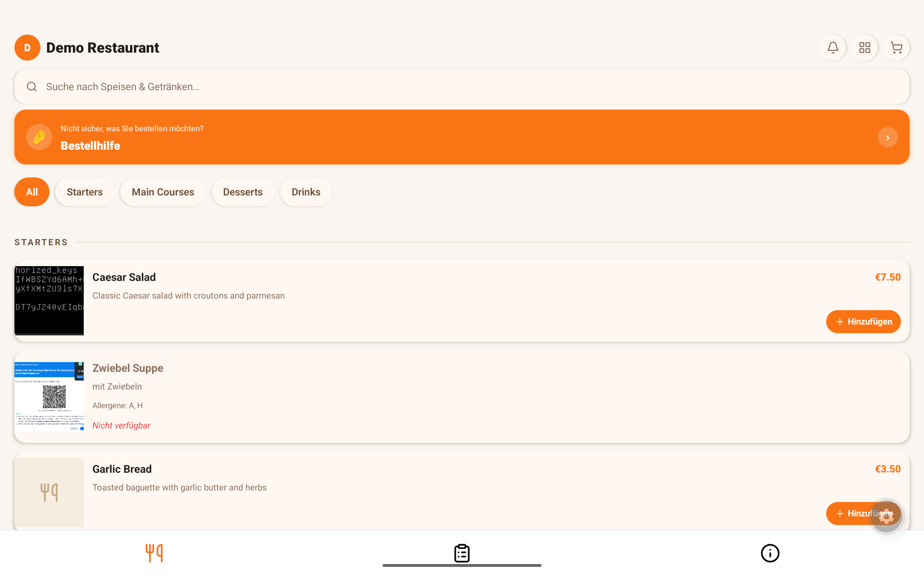This screenshot has width=924, height=577.
Task: Open the grid view icon
Action: tap(864, 48)
